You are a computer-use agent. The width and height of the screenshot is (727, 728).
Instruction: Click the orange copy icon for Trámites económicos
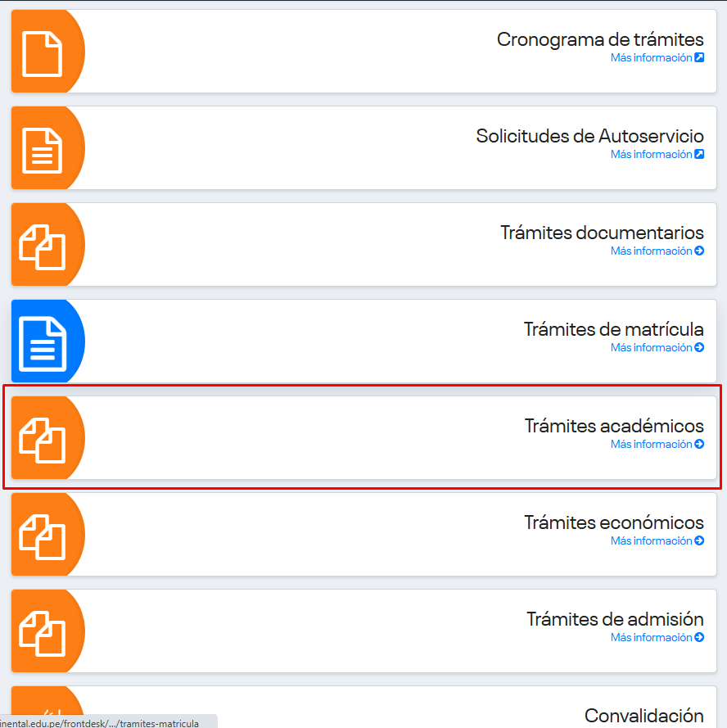click(x=42, y=536)
